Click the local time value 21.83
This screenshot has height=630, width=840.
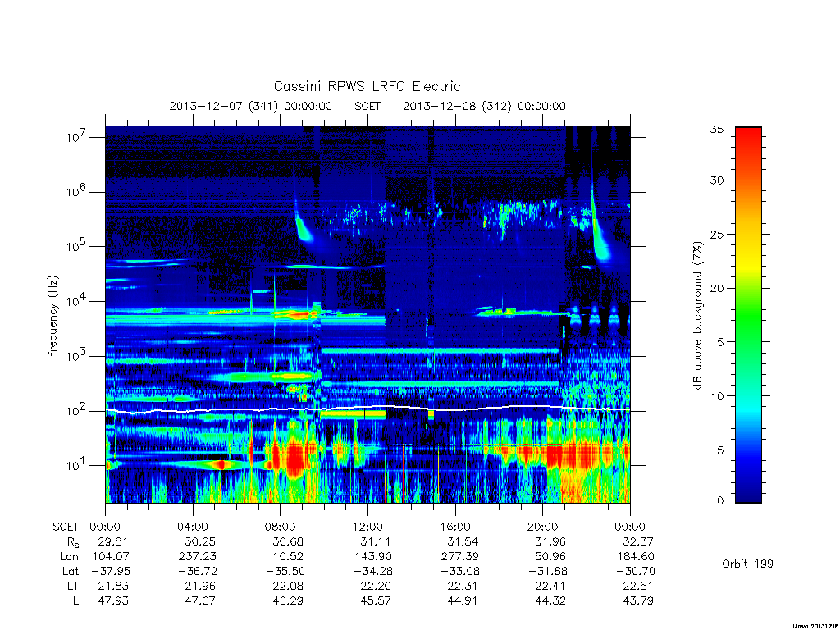[113, 586]
